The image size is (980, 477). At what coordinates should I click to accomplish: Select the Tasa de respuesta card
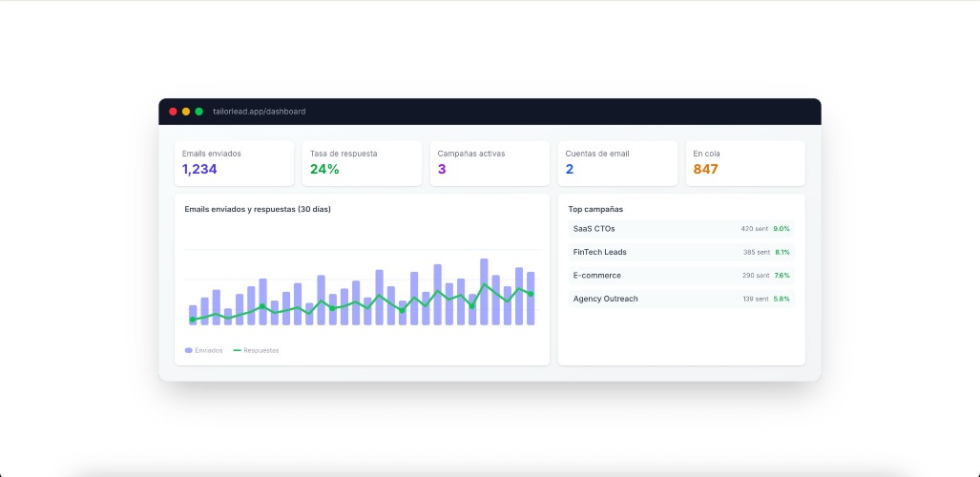click(x=362, y=163)
